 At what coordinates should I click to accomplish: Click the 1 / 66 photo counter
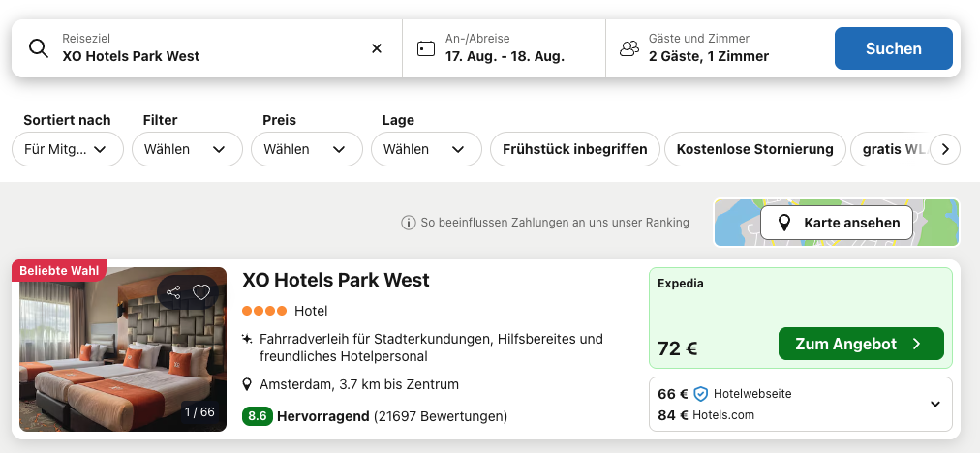[199, 411]
